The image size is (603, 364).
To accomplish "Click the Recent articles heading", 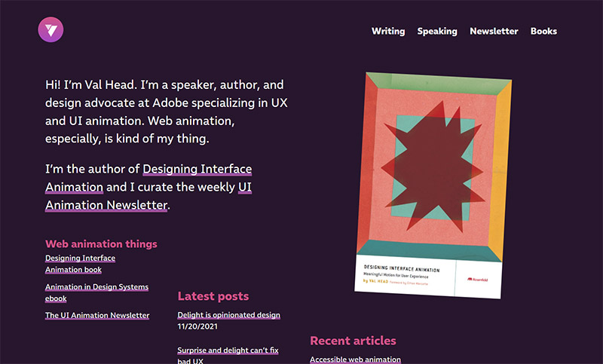I will click(x=353, y=341).
